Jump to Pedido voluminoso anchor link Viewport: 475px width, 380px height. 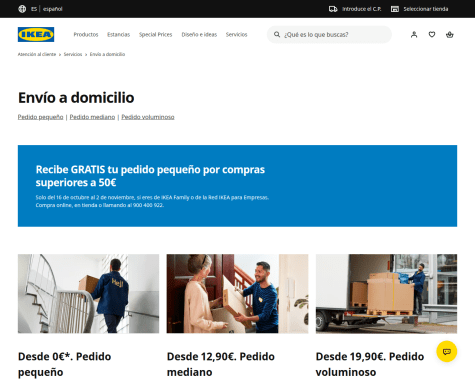(x=148, y=117)
